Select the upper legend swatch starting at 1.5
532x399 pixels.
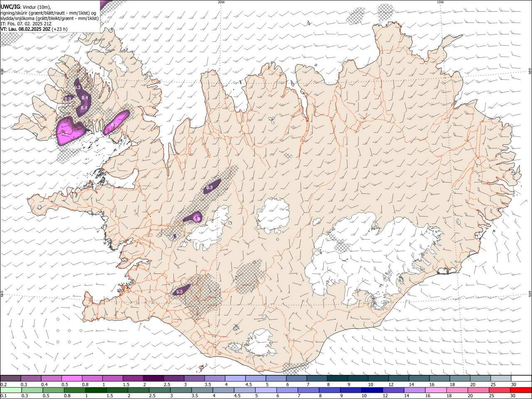tap(133, 378)
